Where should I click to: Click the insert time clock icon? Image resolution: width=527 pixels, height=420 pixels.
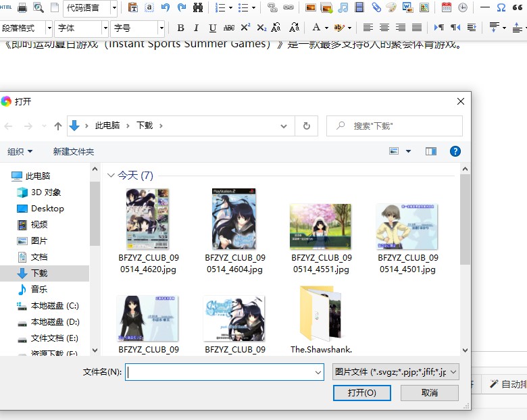coord(463,7)
